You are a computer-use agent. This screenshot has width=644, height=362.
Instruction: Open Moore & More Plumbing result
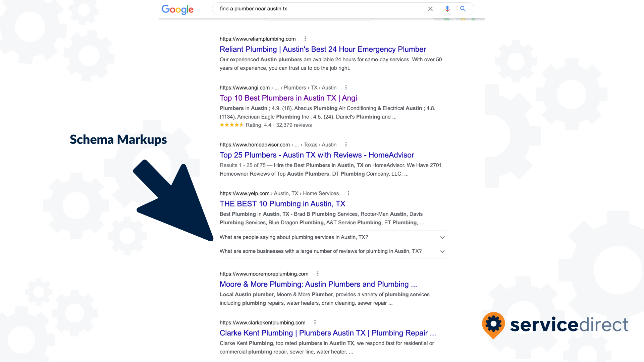click(x=318, y=284)
